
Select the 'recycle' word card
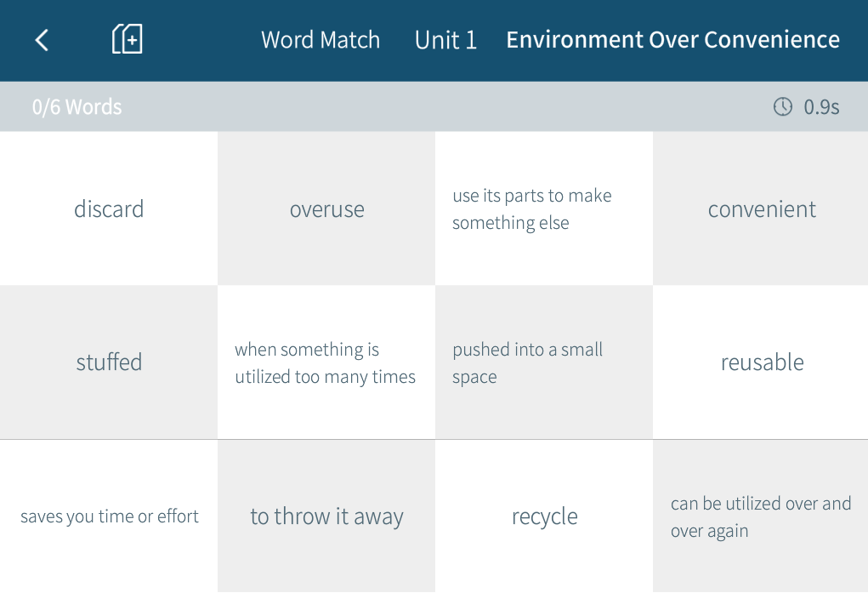tap(544, 516)
